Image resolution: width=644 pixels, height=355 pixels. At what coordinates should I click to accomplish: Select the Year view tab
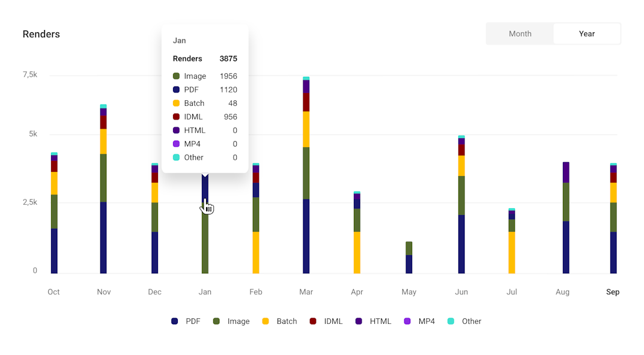(x=586, y=34)
